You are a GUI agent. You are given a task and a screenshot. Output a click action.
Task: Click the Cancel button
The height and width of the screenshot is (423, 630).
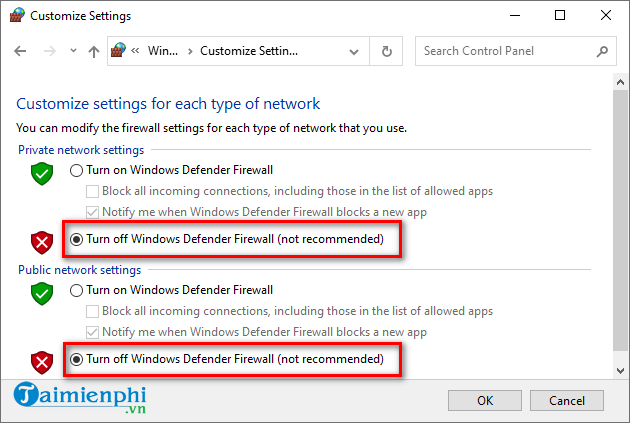pyautogui.click(x=566, y=400)
